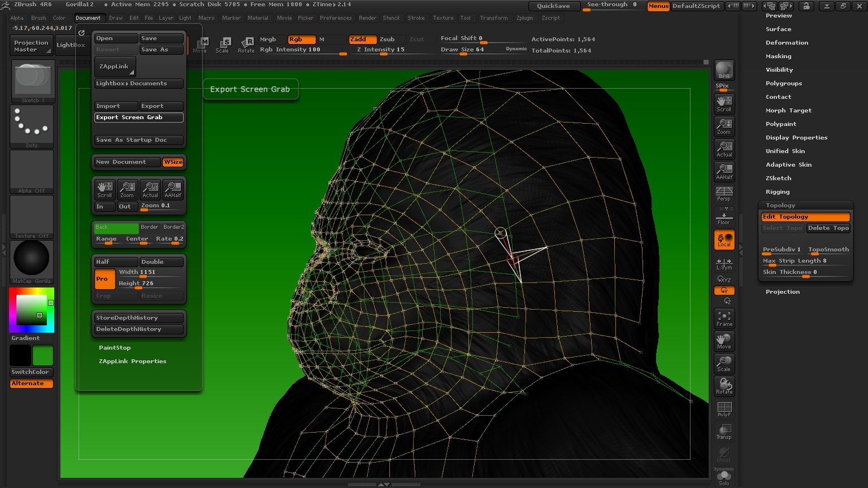Screen dimensions: 868x488
Task: Click the Transp transparency icon
Action: (x=724, y=432)
